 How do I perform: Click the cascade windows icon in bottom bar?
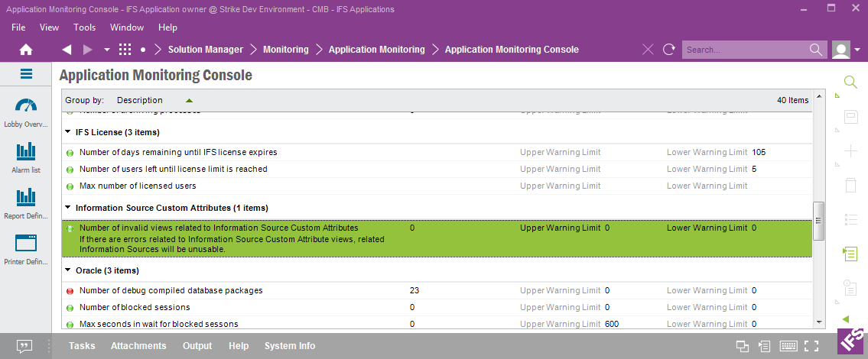(x=743, y=346)
